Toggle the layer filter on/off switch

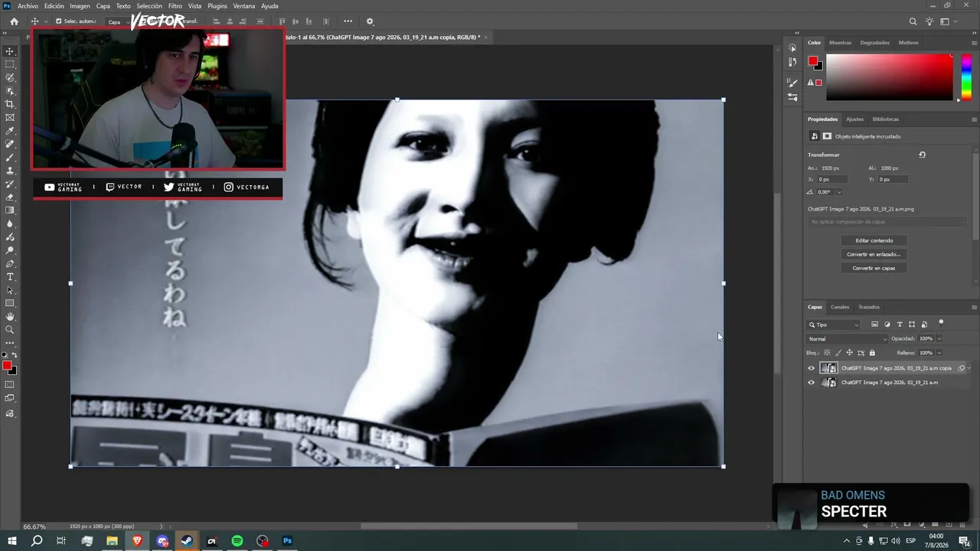(x=941, y=323)
